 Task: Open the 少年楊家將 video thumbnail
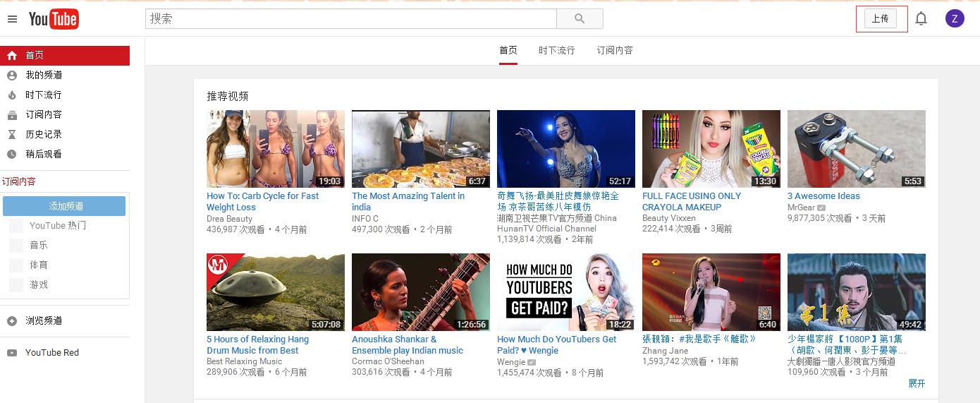(857, 292)
